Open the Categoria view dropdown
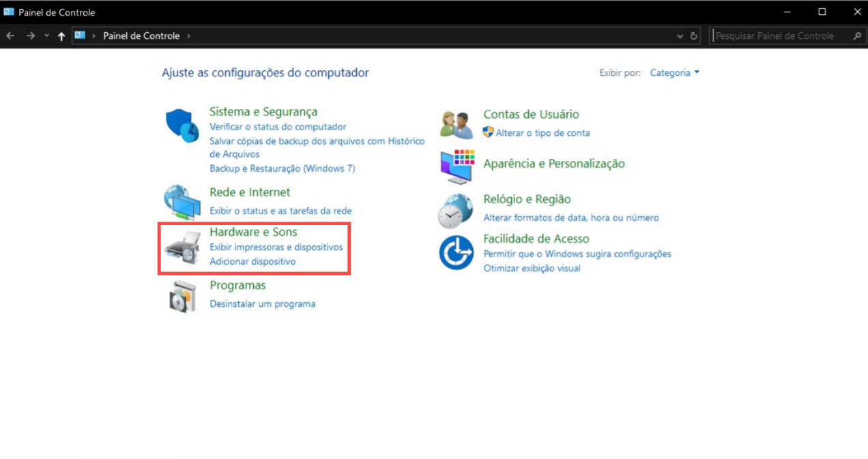Screen dimensions: 868x459 click(675, 72)
